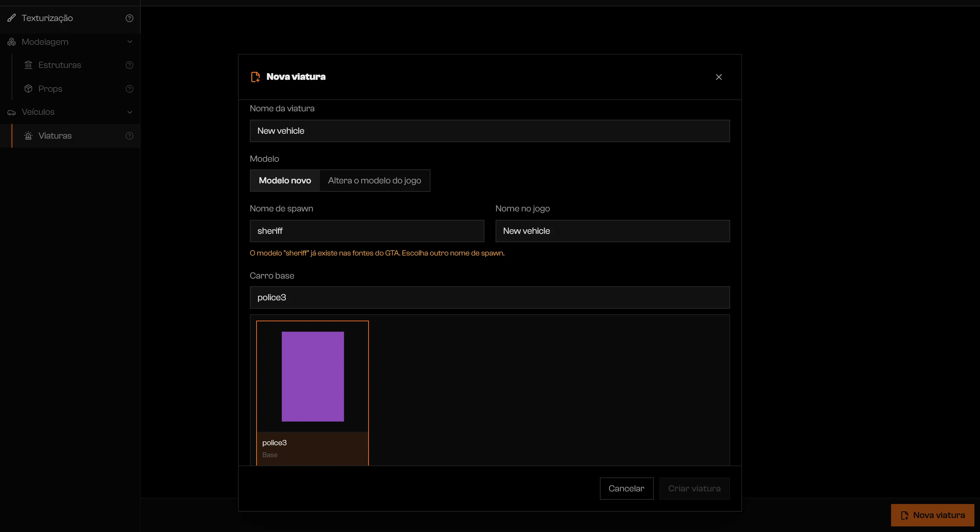Click the Estruturas building icon
Screen dimensions: 980x532
coord(29,65)
